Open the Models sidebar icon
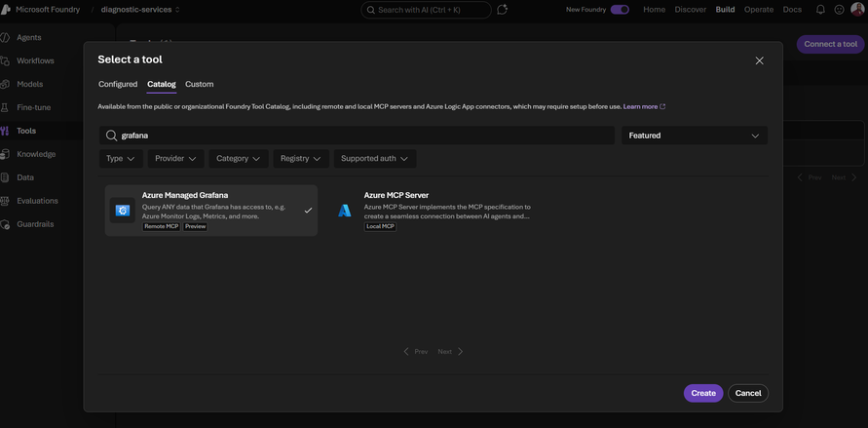This screenshot has height=428, width=868. pos(5,84)
